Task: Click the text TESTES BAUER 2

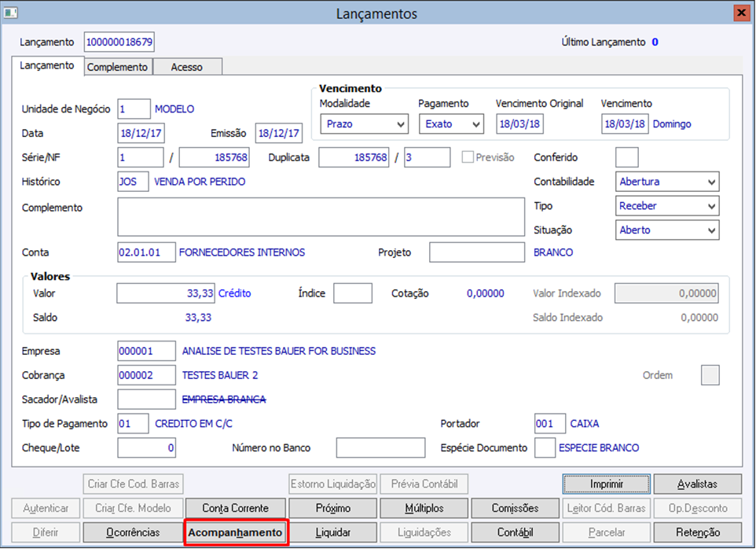Action: (220, 375)
